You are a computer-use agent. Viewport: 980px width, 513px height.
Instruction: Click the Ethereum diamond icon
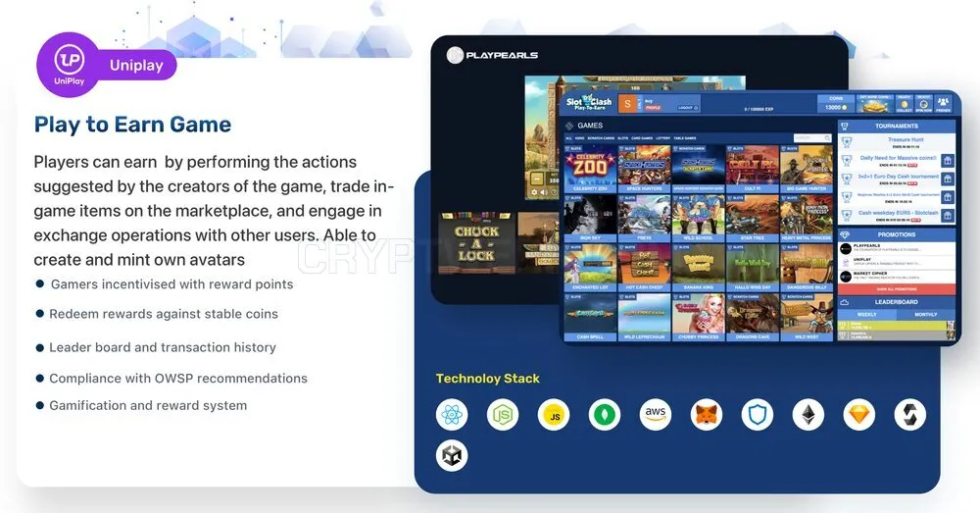tap(808, 414)
